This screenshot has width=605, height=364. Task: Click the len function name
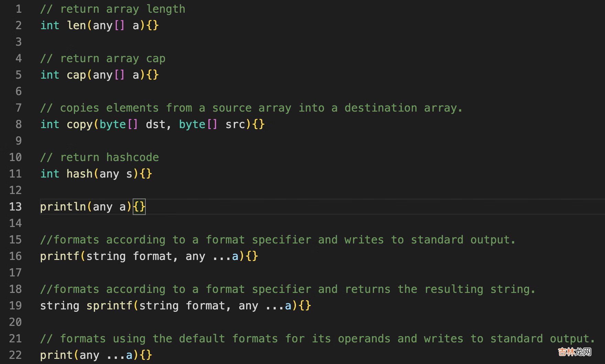[x=76, y=25]
